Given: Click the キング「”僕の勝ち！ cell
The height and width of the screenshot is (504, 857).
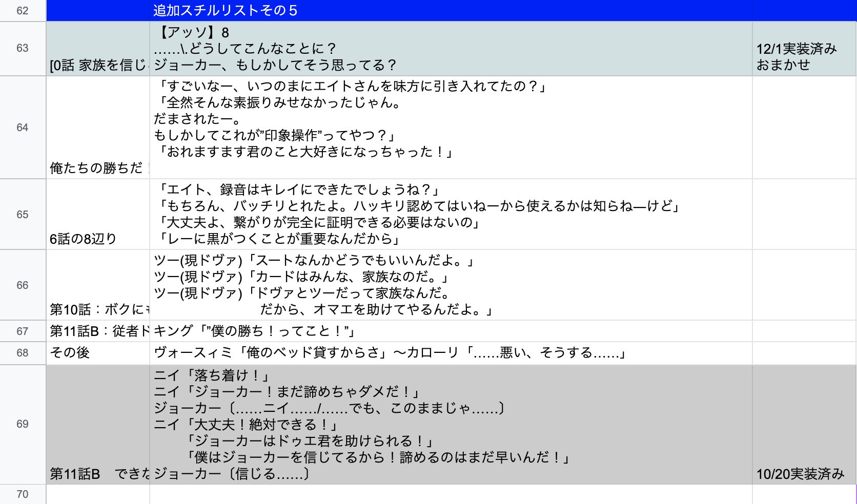Looking at the screenshot, I should click(450, 331).
